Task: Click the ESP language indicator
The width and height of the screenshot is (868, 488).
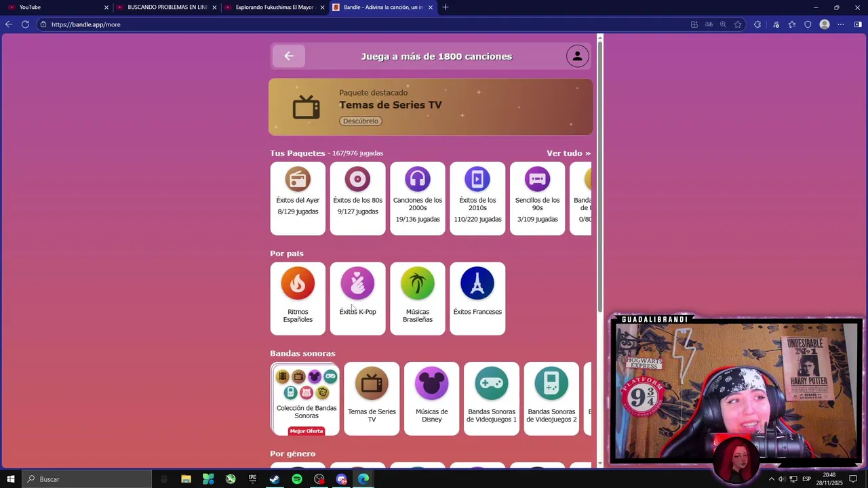Action: click(806, 479)
